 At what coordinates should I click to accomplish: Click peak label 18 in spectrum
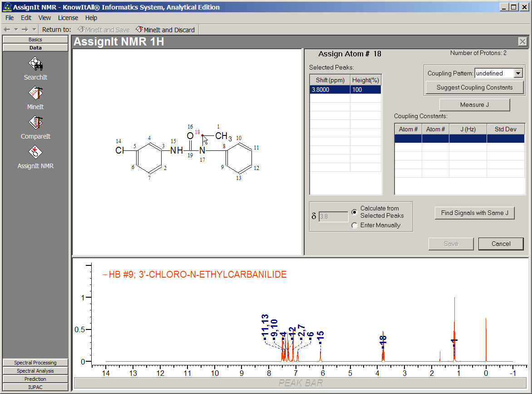click(x=383, y=341)
